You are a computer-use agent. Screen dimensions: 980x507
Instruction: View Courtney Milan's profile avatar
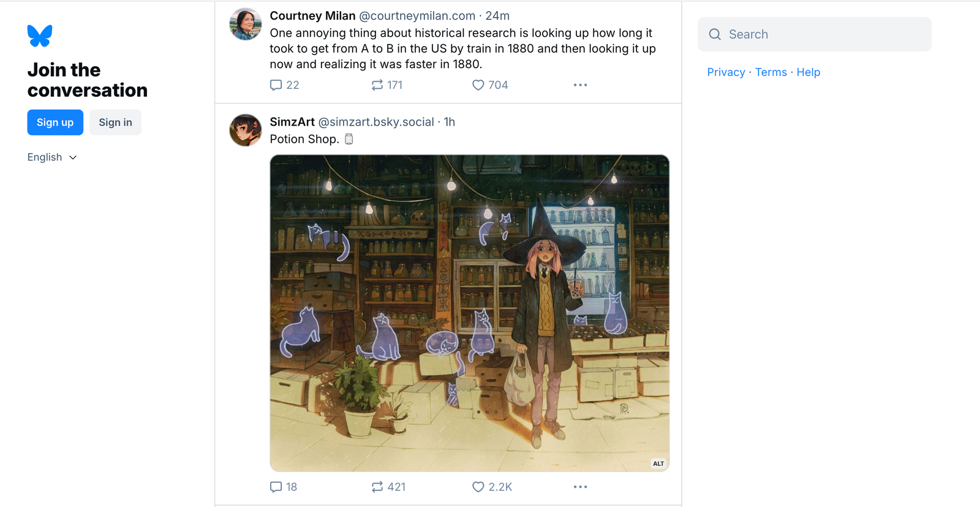[246, 25]
